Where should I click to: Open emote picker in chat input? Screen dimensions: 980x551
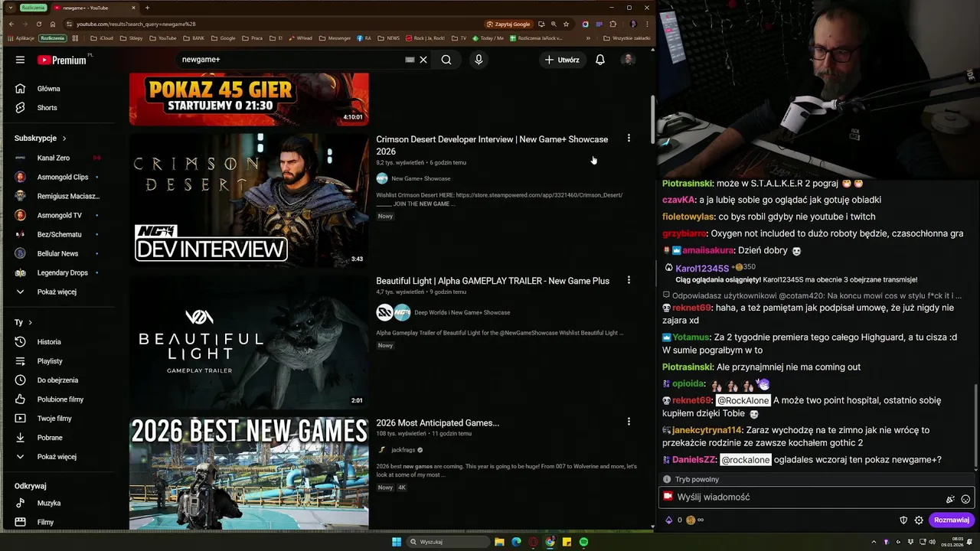click(x=965, y=499)
